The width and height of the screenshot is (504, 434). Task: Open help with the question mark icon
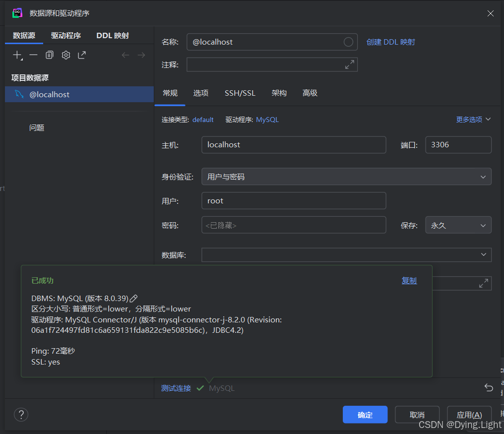[x=21, y=415]
